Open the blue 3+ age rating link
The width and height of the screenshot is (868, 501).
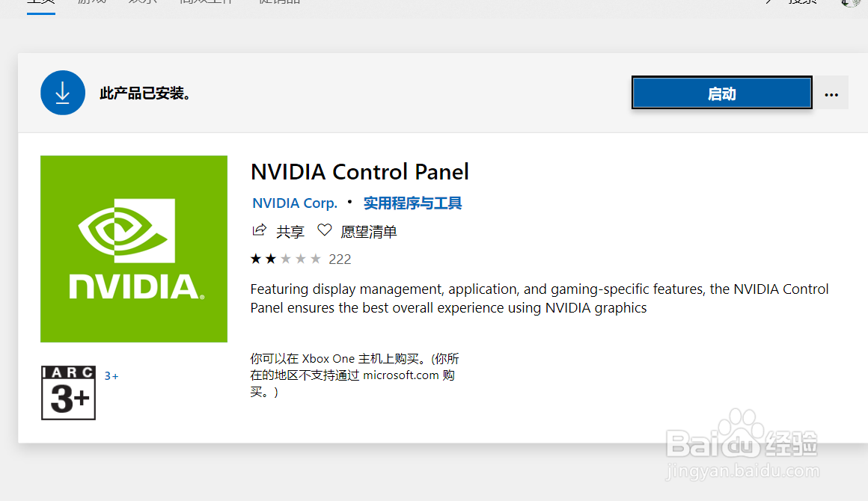point(111,376)
